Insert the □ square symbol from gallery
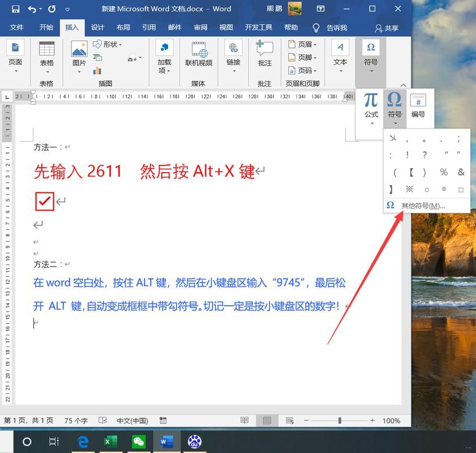This screenshot has height=453, width=476. click(461, 190)
